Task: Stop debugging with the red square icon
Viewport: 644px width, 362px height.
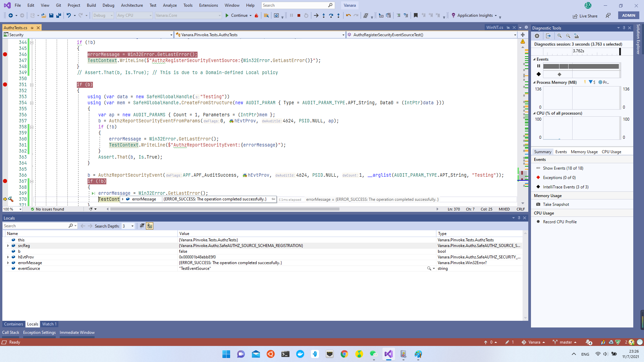Action: click(x=299, y=15)
